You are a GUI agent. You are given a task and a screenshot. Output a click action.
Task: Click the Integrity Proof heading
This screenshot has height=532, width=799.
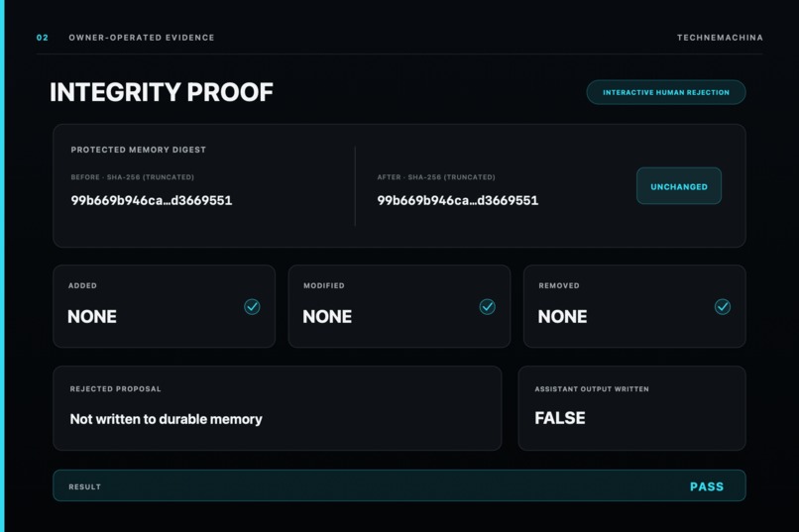click(161, 92)
